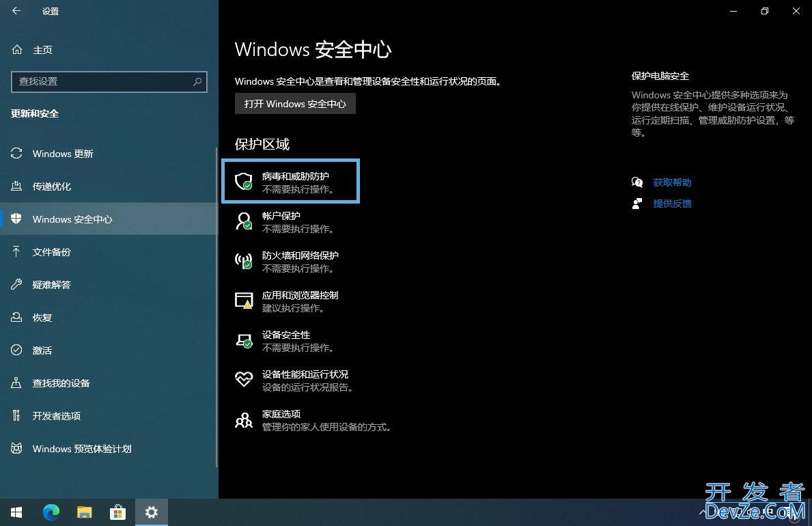
Task: Click the 建议执行操作。 status text
Action: click(x=294, y=308)
